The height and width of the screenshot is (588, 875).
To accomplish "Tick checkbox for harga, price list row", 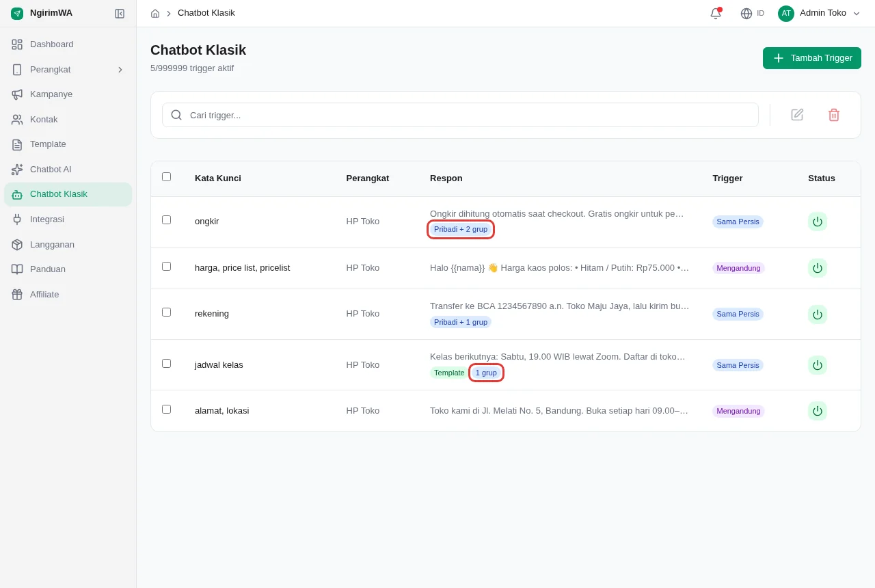I will pos(166,266).
